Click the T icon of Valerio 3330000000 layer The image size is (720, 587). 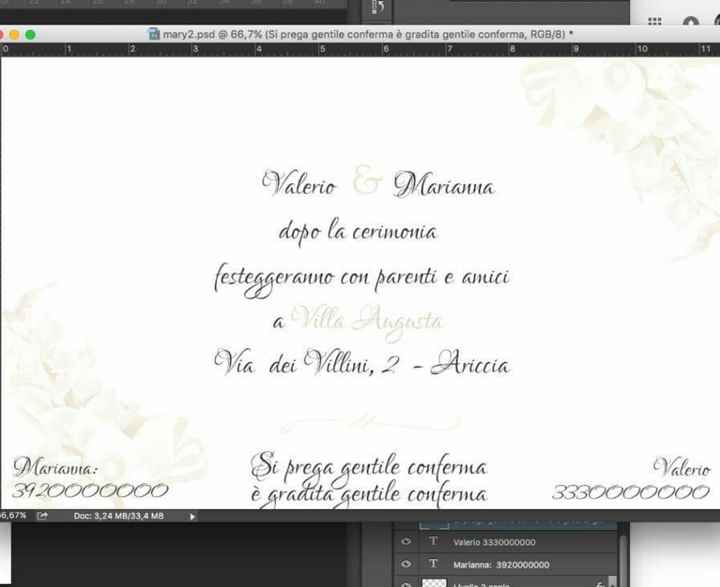tap(433, 542)
